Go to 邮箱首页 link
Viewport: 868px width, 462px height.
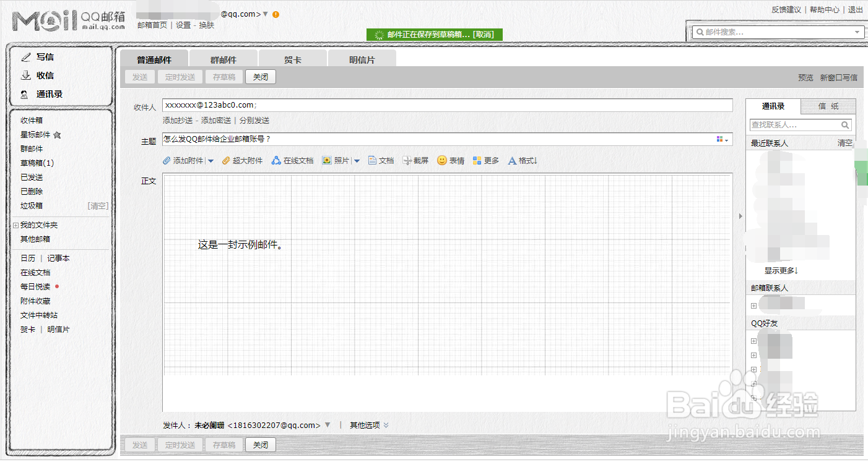[x=152, y=25]
